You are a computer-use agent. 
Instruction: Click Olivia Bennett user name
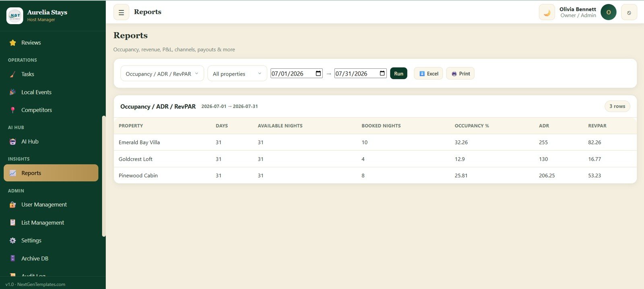[578, 9]
